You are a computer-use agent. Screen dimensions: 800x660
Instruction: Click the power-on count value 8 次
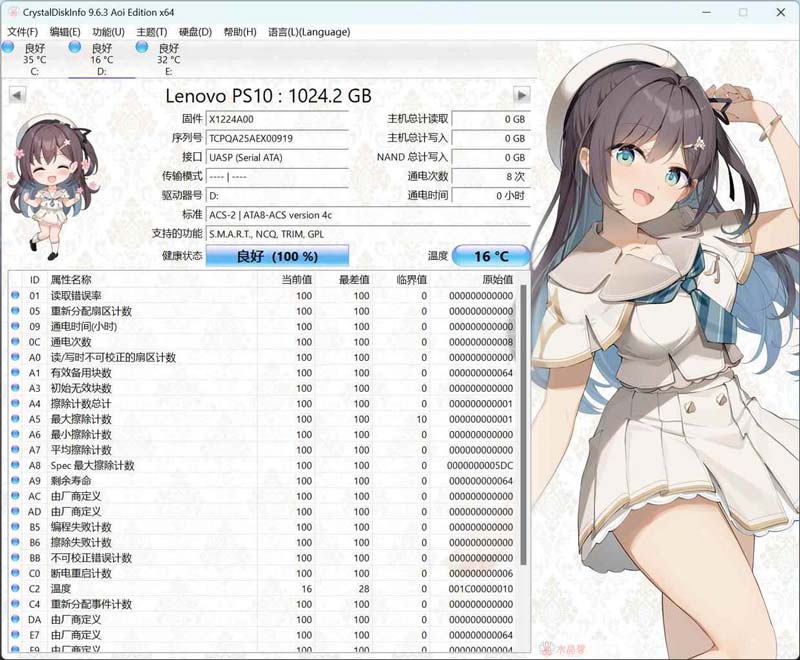click(491, 176)
